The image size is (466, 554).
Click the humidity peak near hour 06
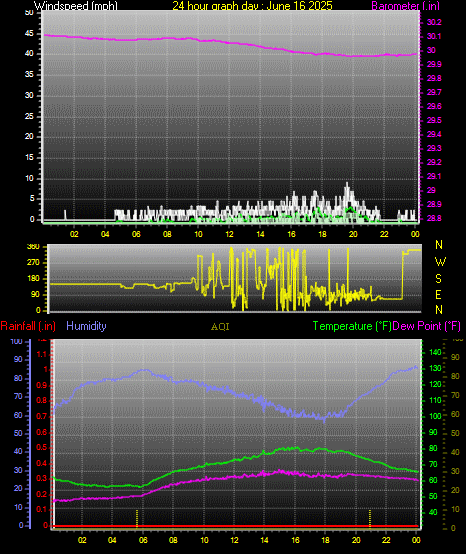pyautogui.click(x=144, y=370)
